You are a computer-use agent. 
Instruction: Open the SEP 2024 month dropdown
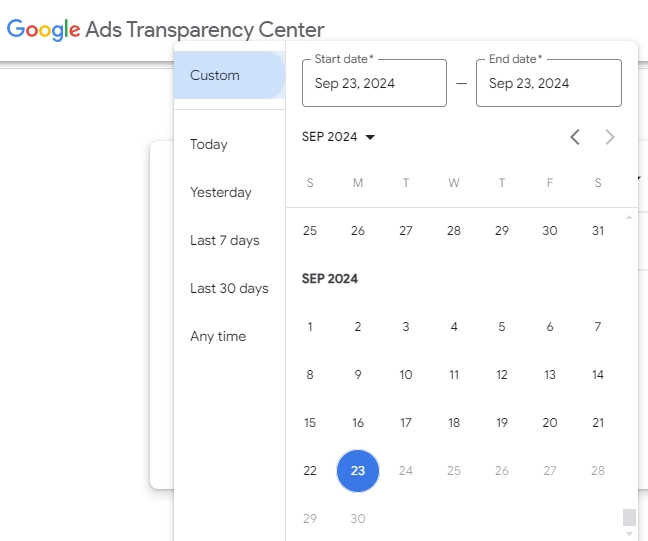pyautogui.click(x=338, y=137)
